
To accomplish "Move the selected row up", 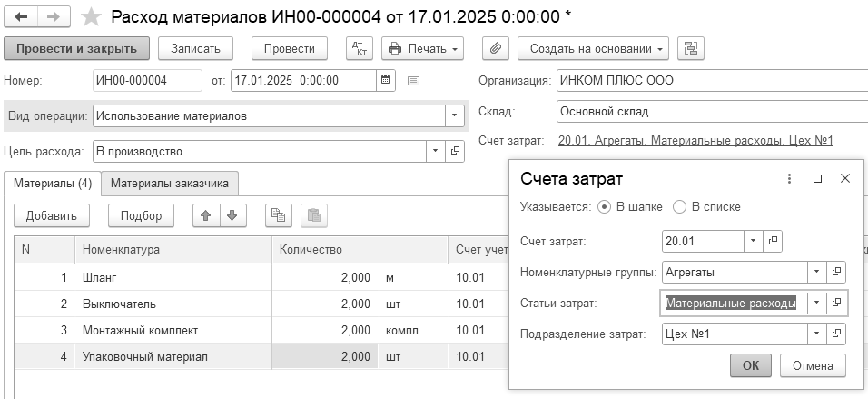I will (x=206, y=215).
